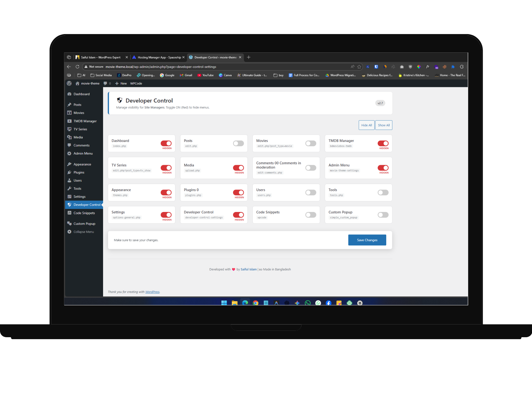
Task: Toggle the Code Snippets hide switch
Action: (x=311, y=215)
